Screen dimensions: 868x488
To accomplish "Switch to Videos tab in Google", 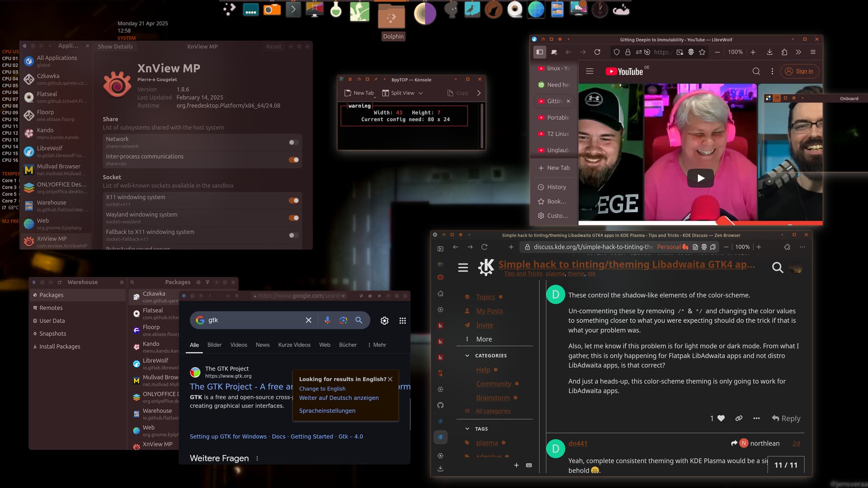I will [x=239, y=345].
